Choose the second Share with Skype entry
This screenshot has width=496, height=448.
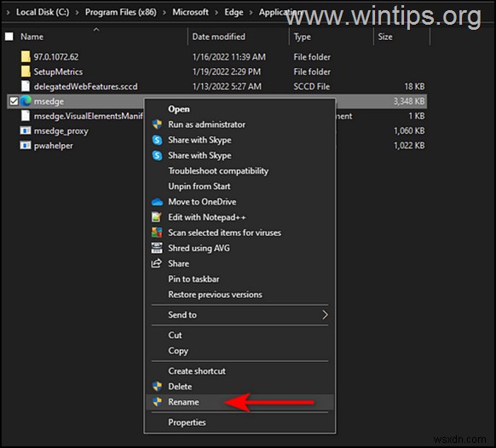(199, 156)
